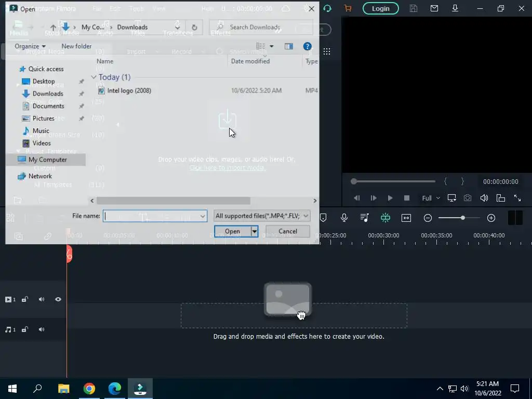532x399 pixels.
Task: Click the Open button in dialog
Action: tap(232, 231)
